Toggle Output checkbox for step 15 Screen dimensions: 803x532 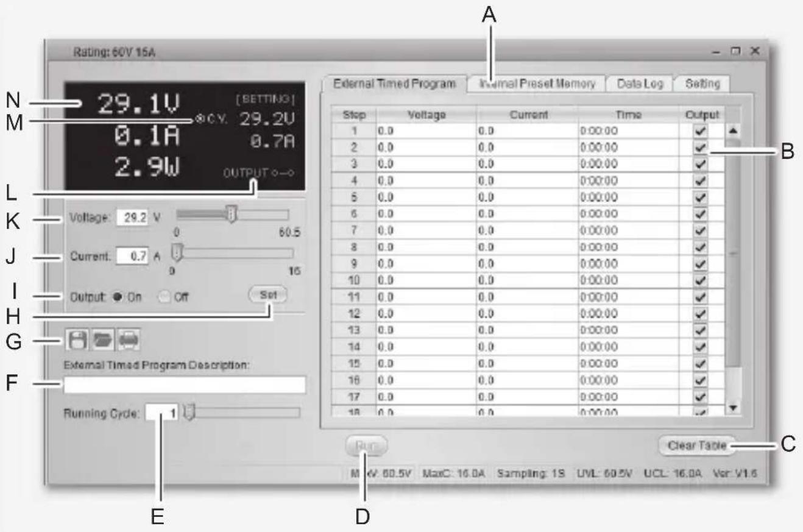pos(702,364)
